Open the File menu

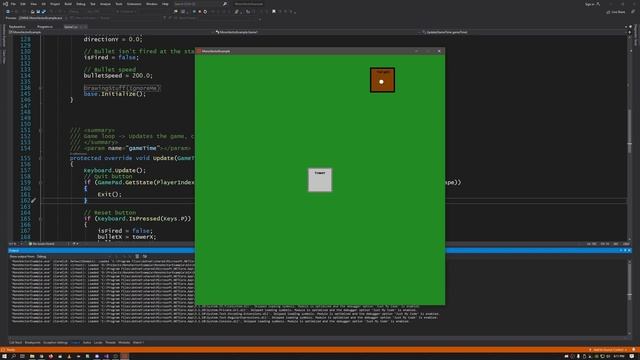pos(13,4)
